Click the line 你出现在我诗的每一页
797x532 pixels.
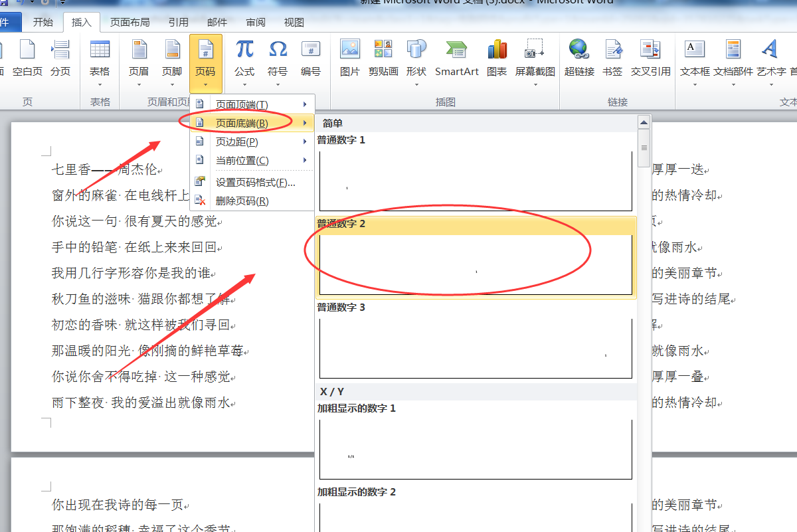(118, 505)
